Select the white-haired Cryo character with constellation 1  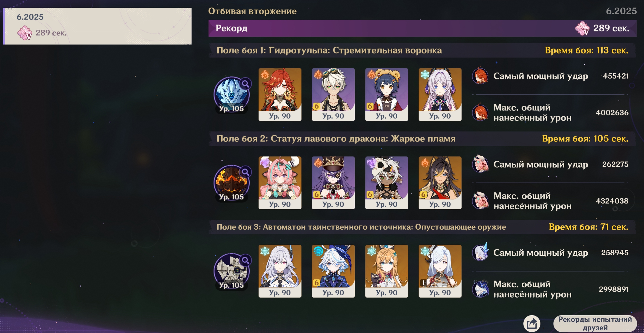(440, 271)
